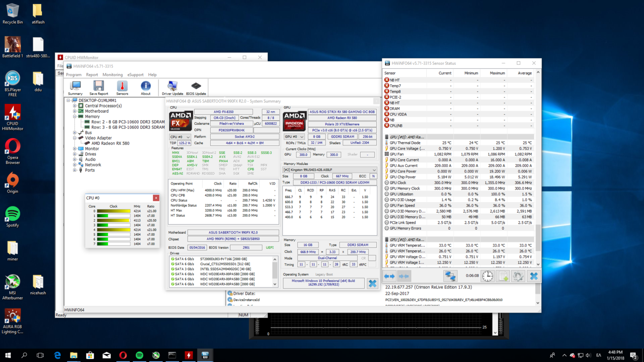The height and width of the screenshot is (362, 644).
Task: Reset the sensor clock timer icon
Action: click(488, 276)
